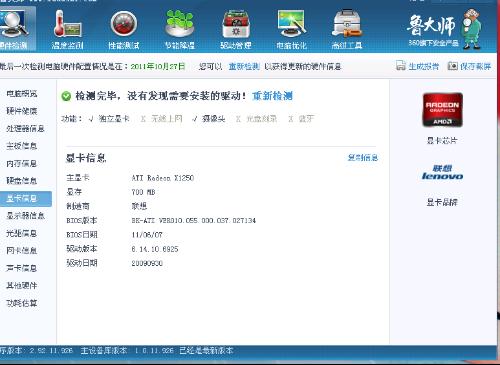Click the 光盘刻录 feature label
Image resolution: width=500 pixels, height=365 pixels.
pyautogui.click(x=262, y=119)
